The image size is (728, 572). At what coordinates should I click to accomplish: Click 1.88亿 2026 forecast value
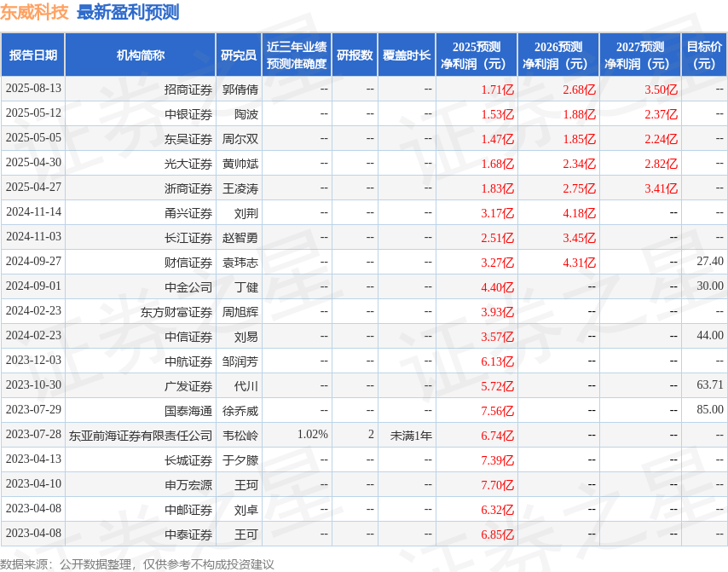pos(579,113)
